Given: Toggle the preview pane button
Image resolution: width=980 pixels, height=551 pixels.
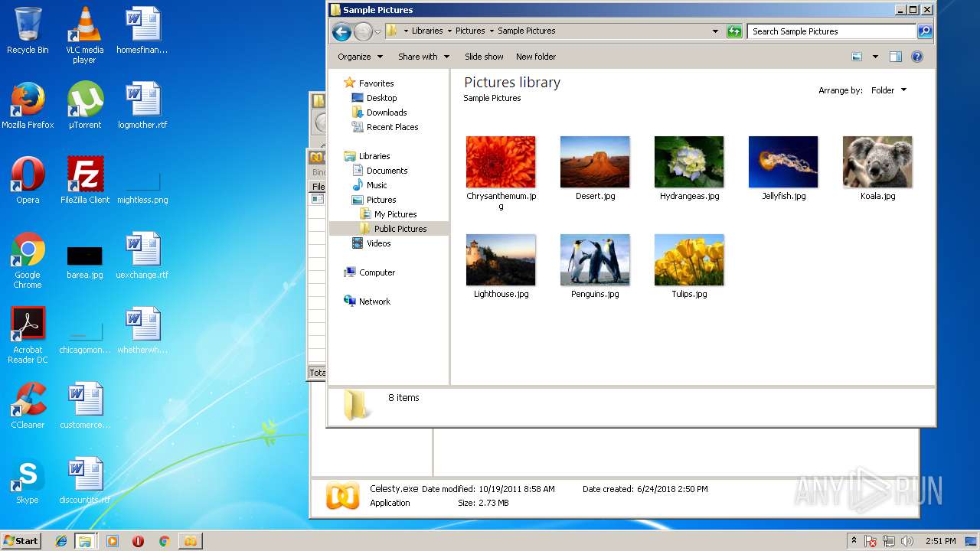Looking at the screenshot, I should [x=896, y=57].
